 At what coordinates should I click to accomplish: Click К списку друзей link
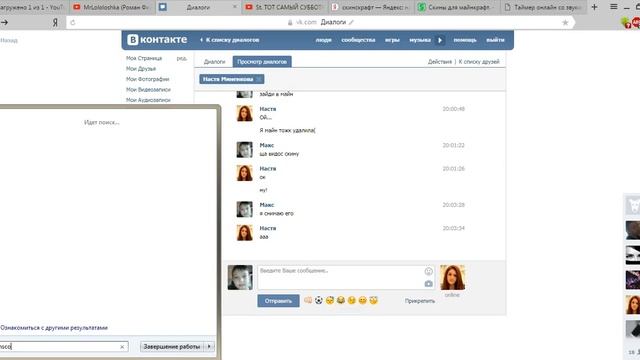tap(479, 62)
